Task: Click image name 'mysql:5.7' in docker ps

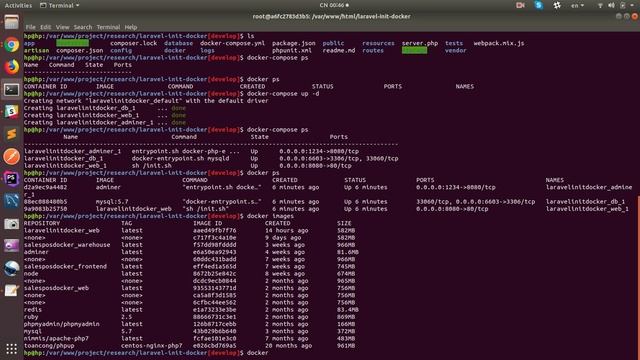Action: tap(112, 202)
